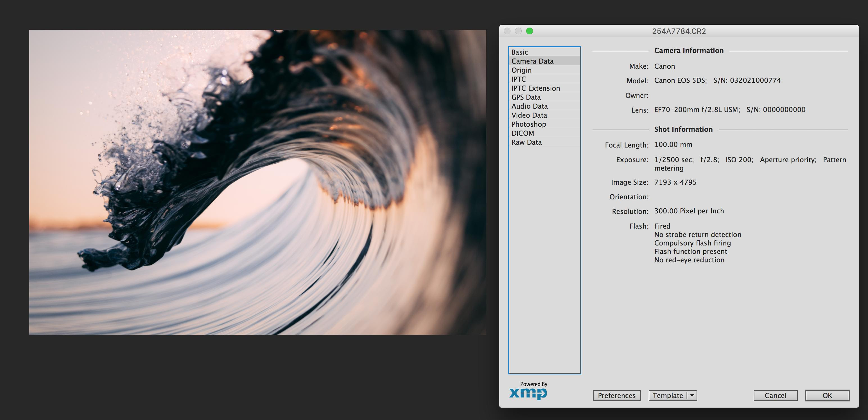Click the Preferences button
Image resolution: width=868 pixels, height=420 pixels.
point(616,396)
